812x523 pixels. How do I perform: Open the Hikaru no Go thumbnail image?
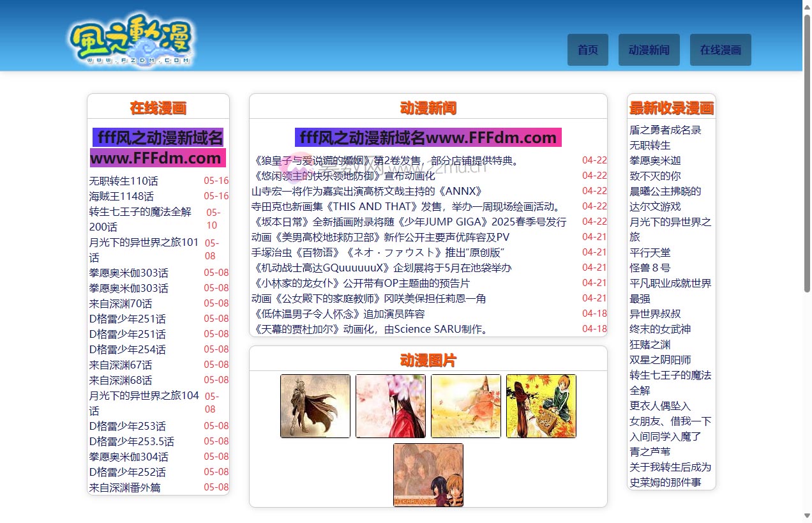tap(428, 475)
